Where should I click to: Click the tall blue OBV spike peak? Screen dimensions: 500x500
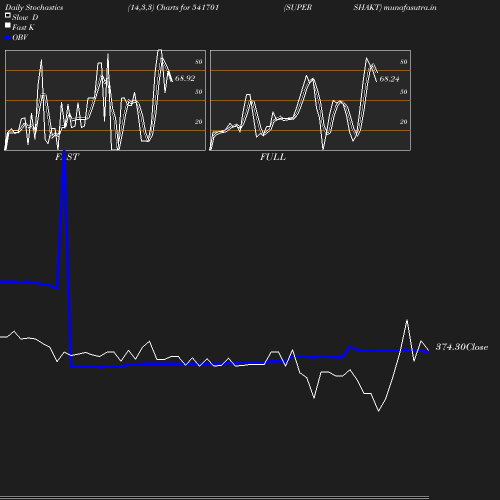(64, 153)
